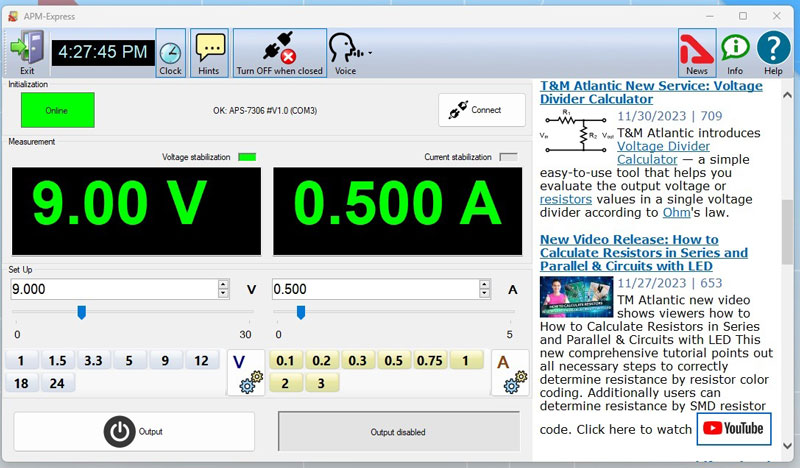800x468 pixels.
Task: Select the 2 A current preset
Action: click(285, 383)
